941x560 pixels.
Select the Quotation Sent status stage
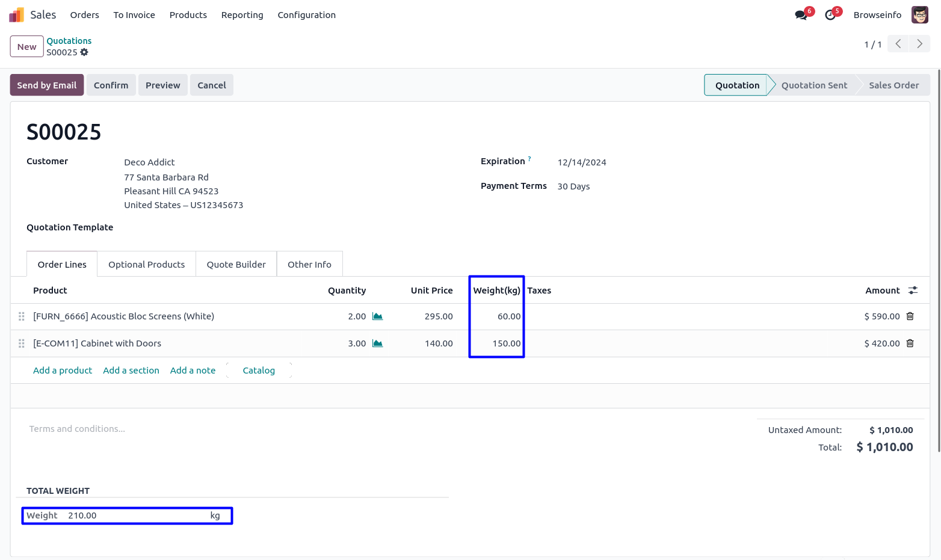[813, 85]
